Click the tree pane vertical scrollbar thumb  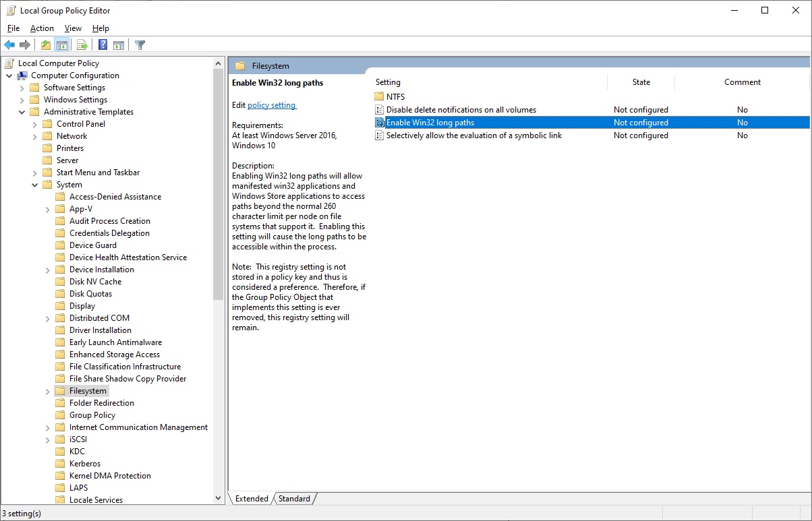point(218,185)
